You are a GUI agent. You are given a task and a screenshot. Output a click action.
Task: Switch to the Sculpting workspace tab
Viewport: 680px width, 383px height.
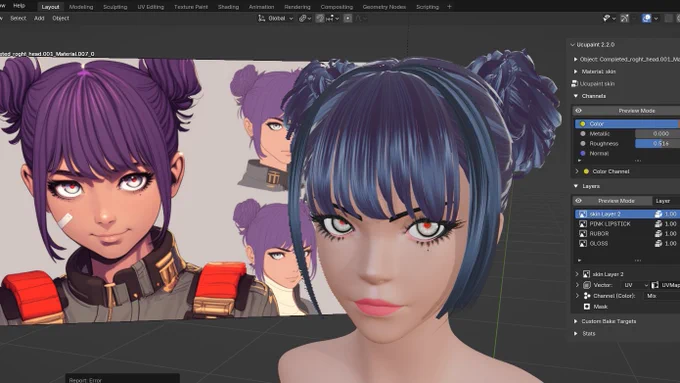pyautogui.click(x=115, y=7)
